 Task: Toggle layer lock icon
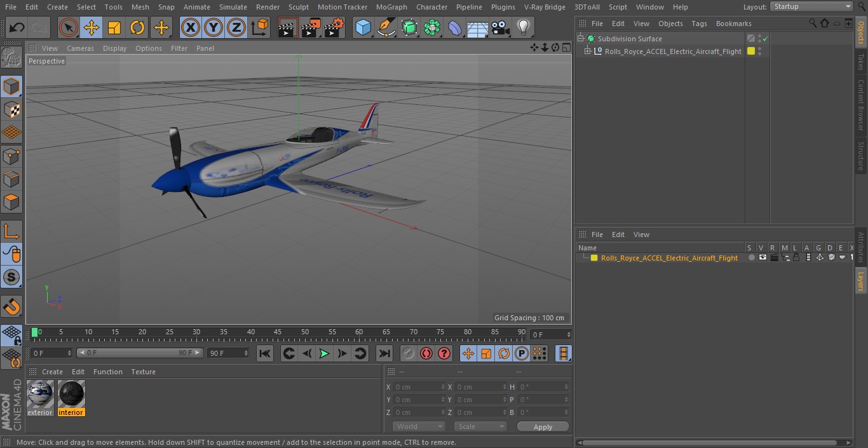click(x=796, y=258)
